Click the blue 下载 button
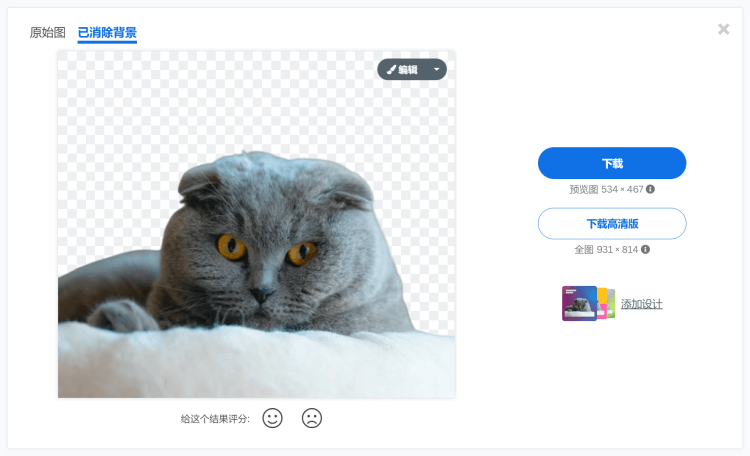Screen dimensions: 750x456 click(612, 163)
